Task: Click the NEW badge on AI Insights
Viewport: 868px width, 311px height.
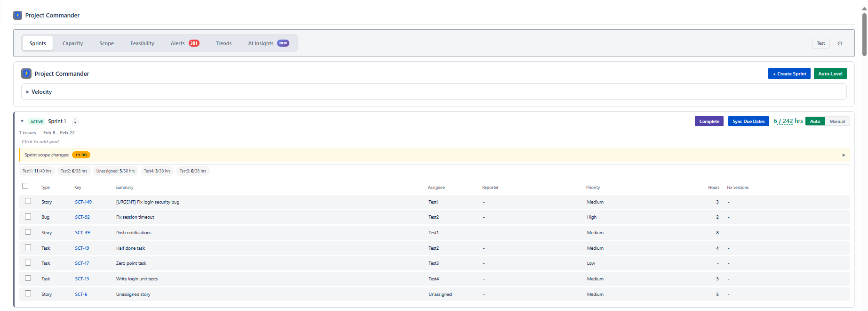Action: [283, 43]
